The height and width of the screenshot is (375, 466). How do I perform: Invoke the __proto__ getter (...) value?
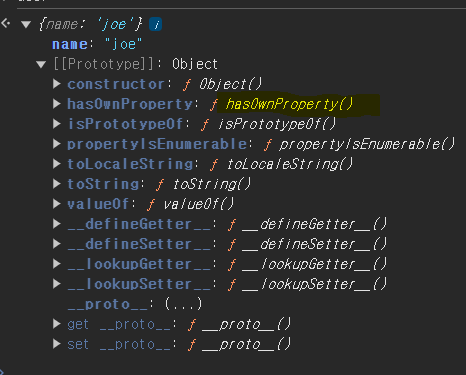(x=183, y=304)
